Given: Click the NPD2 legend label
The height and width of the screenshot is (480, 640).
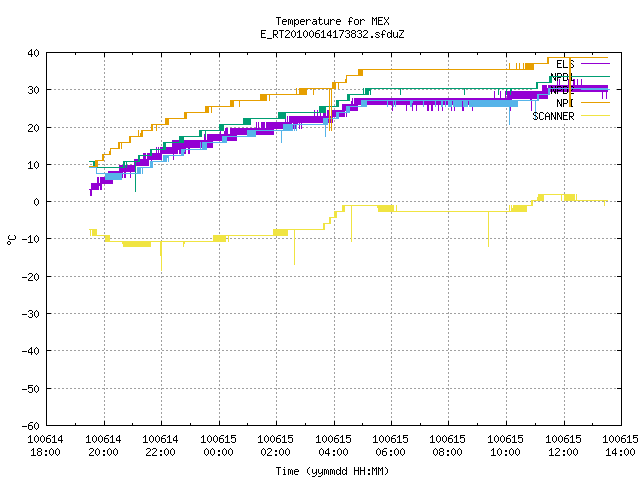Looking at the screenshot, I should point(562,90).
